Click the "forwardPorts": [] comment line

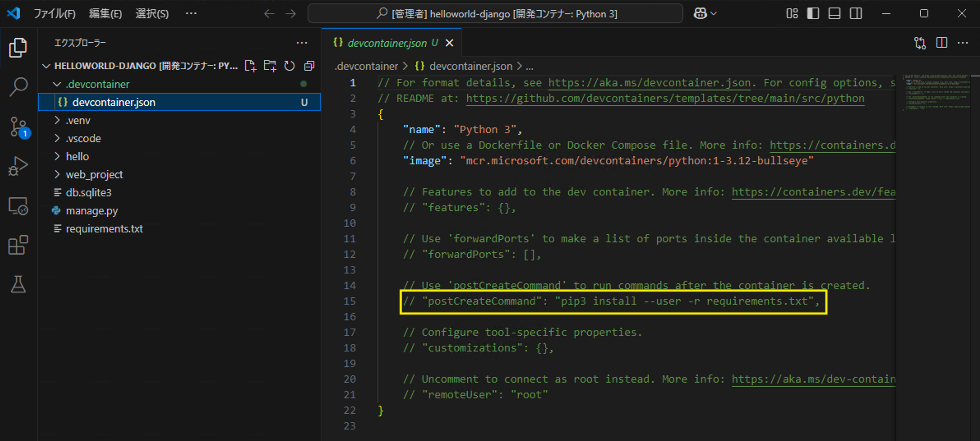coord(472,255)
